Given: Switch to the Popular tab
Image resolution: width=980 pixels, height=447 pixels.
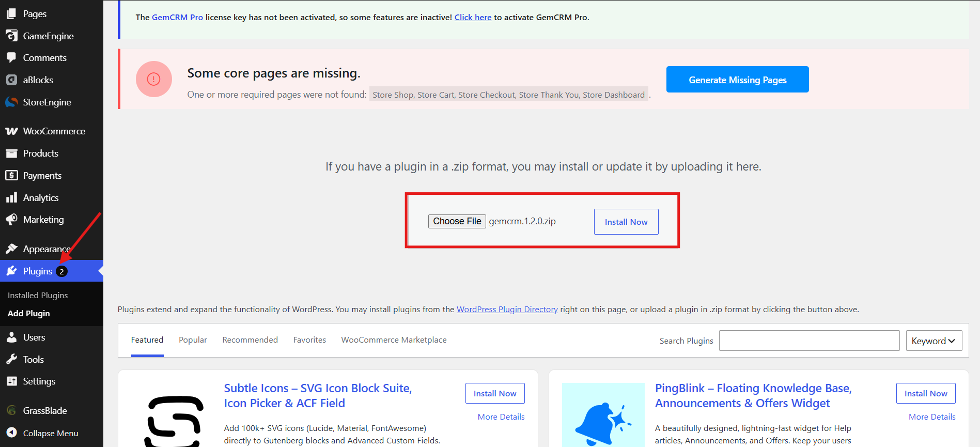Looking at the screenshot, I should coord(193,340).
